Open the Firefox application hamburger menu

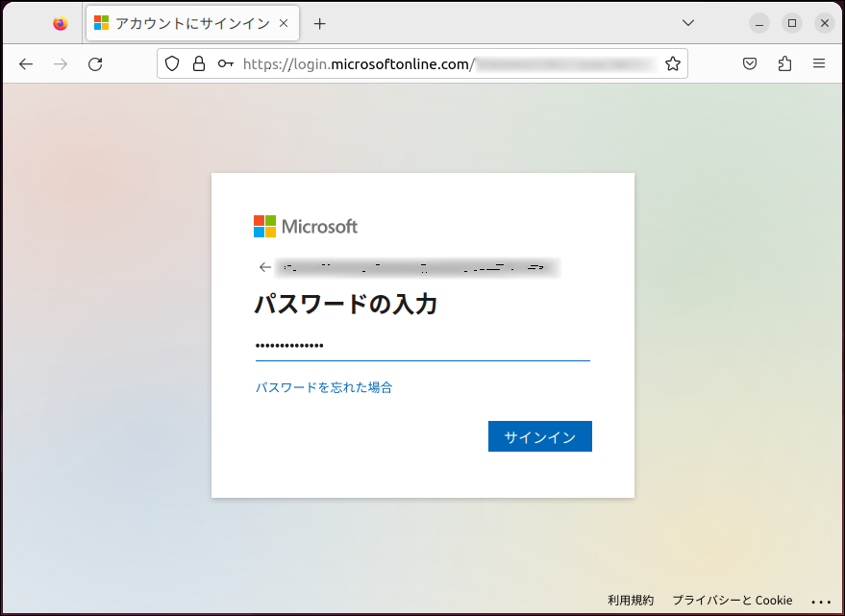pos(819,64)
